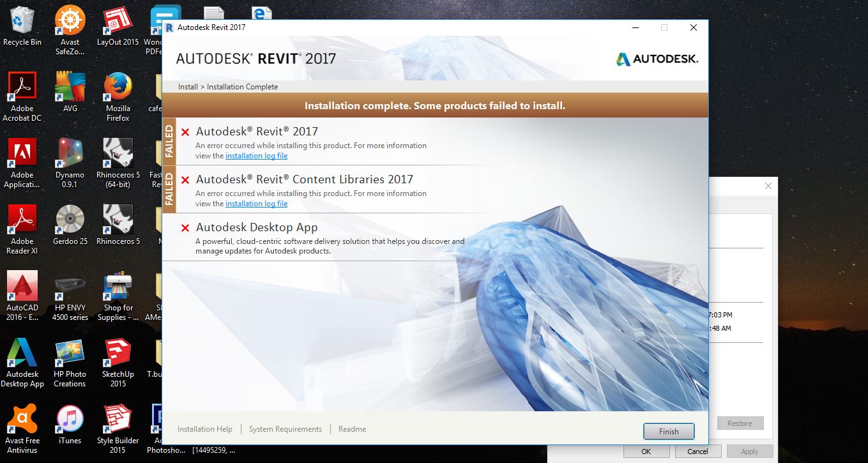Open the Installation Help link

coord(205,429)
